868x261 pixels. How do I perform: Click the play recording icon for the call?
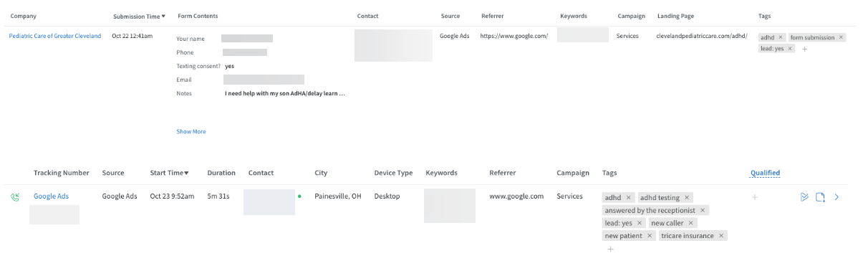pyautogui.click(x=804, y=196)
